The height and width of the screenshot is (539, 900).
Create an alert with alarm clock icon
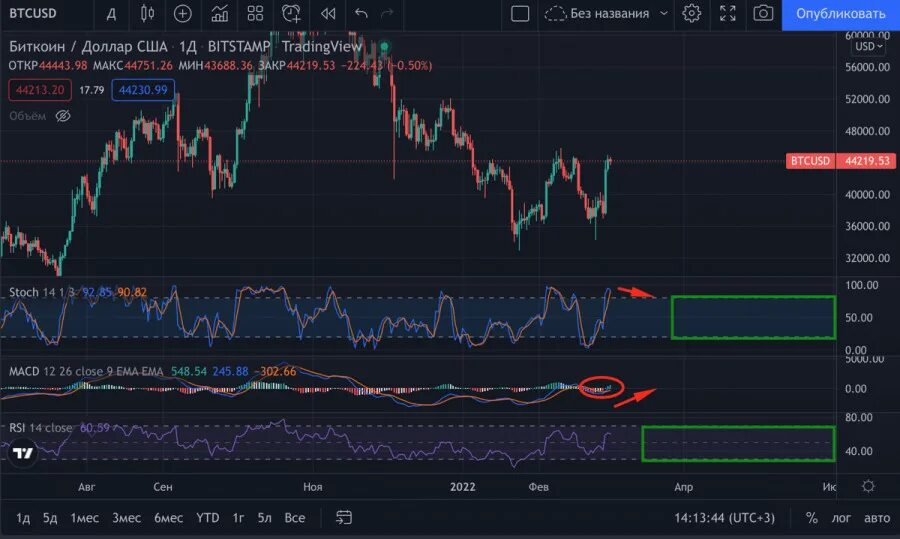tap(291, 13)
